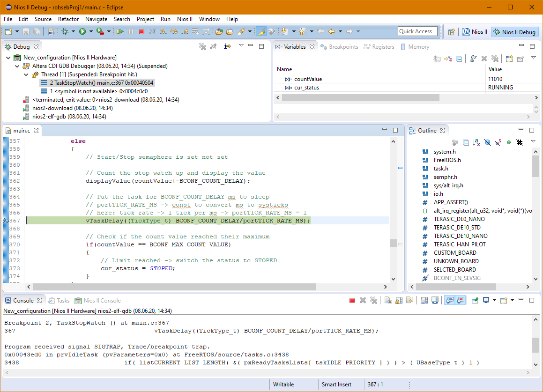The image size is (543, 392).
Task: Terminate the debug session with red stop button
Action: click(141, 32)
